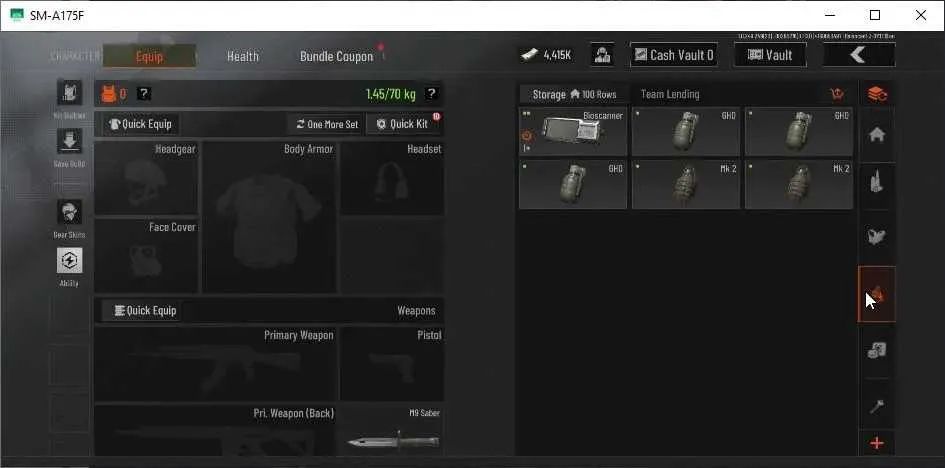The height and width of the screenshot is (468, 945).
Task: Click the orange marker on Bioscanner tile
Action: [x=527, y=137]
